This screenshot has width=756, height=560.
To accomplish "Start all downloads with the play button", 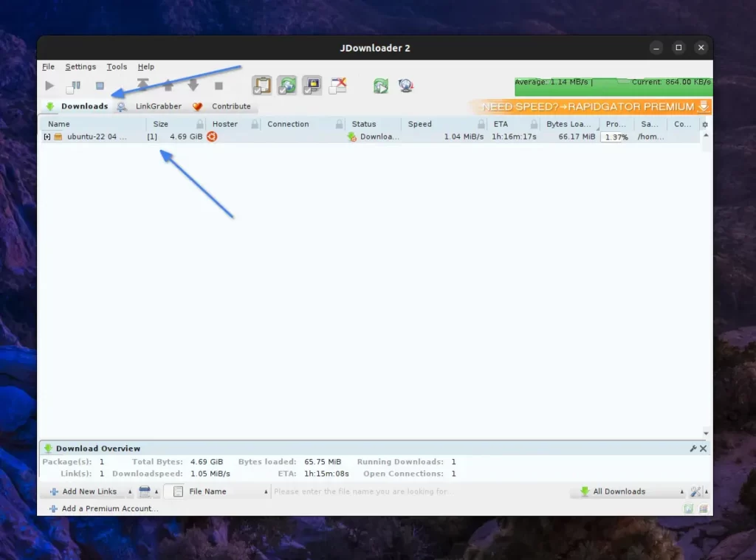I will click(x=49, y=86).
